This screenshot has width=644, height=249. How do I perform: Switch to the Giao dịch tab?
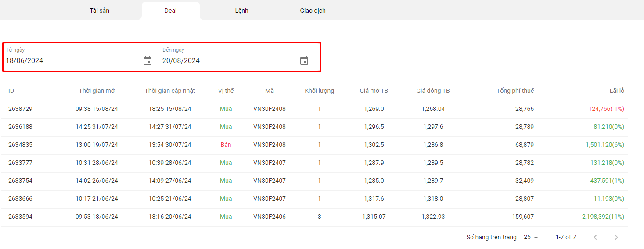pos(313,11)
